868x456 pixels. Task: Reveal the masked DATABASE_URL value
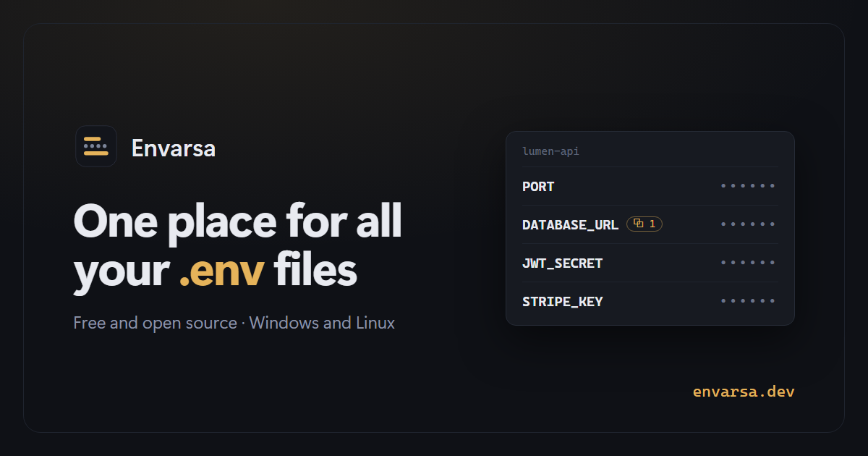(x=748, y=224)
